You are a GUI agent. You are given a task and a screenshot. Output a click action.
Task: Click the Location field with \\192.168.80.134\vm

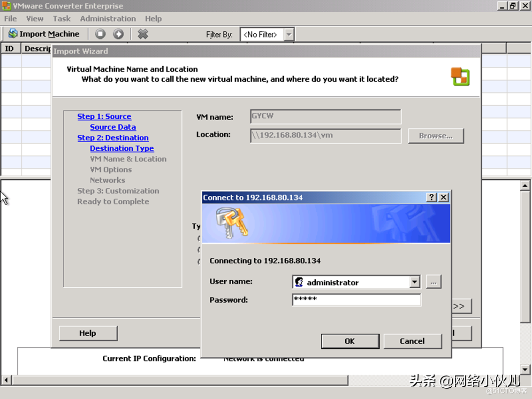[326, 136]
